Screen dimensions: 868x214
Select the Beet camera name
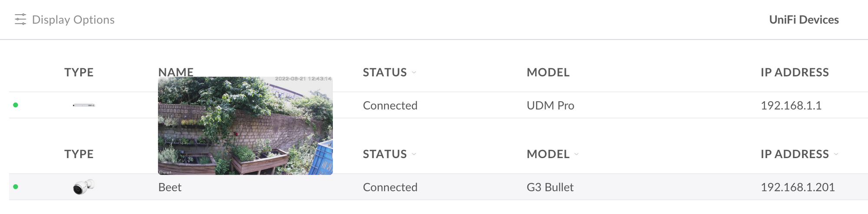coord(170,187)
